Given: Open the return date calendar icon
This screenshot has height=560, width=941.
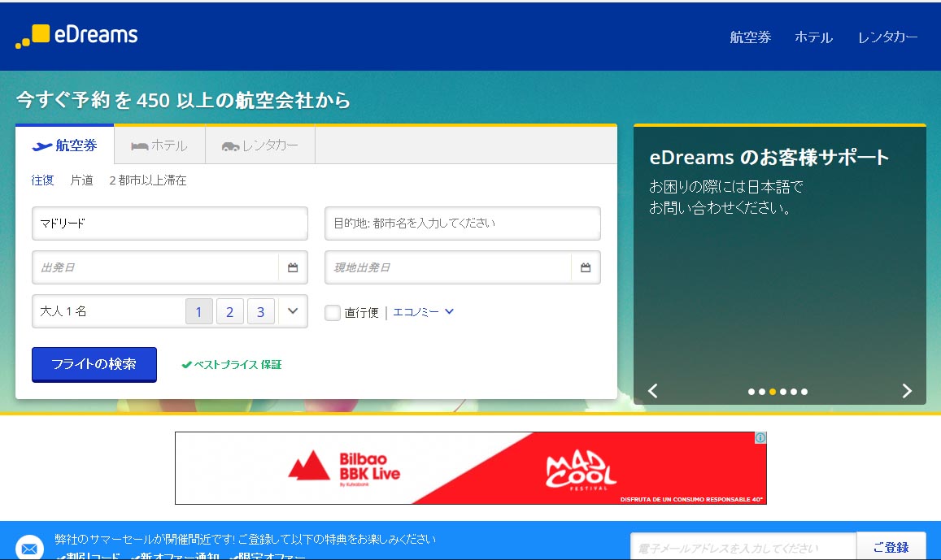Looking at the screenshot, I should 586,267.
